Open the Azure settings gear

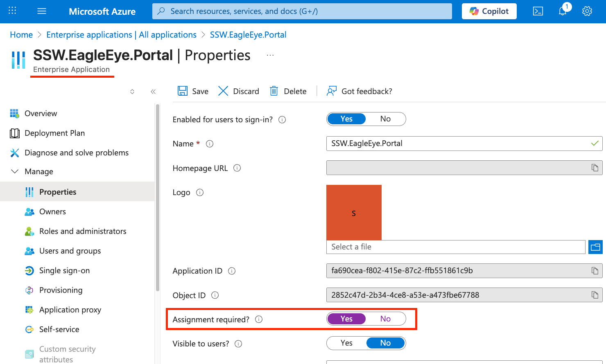point(587,11)
